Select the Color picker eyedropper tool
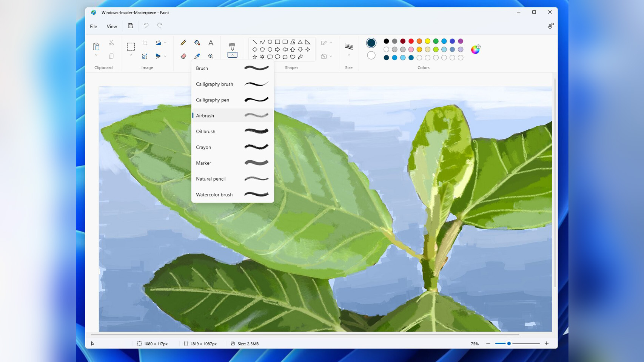The width and height of the screenshot is (644, 362). tap(197, 56)
